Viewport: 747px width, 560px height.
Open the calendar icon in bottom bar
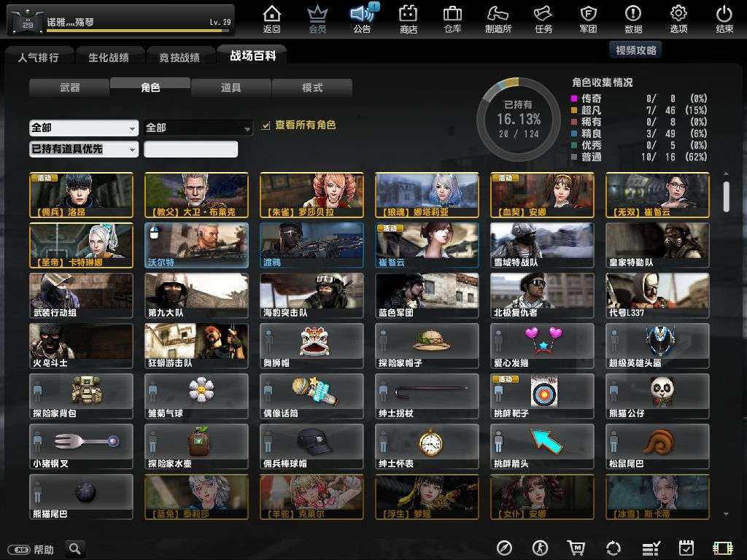686,548
